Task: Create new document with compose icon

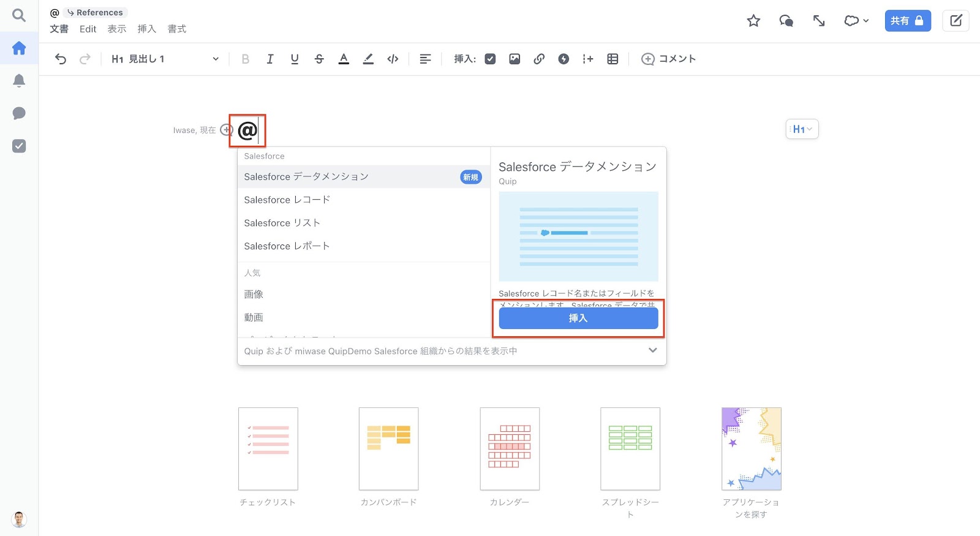Action: click(956, 21)
